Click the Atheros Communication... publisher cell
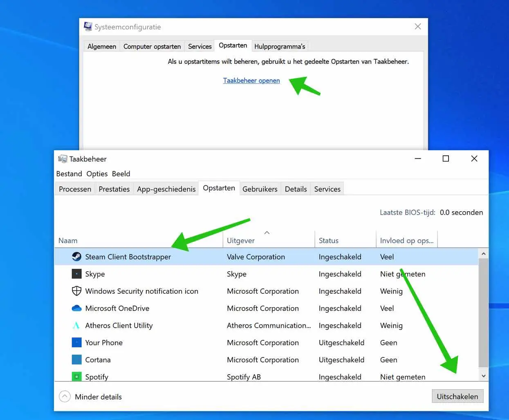509x420 pixels. [269, 325]
